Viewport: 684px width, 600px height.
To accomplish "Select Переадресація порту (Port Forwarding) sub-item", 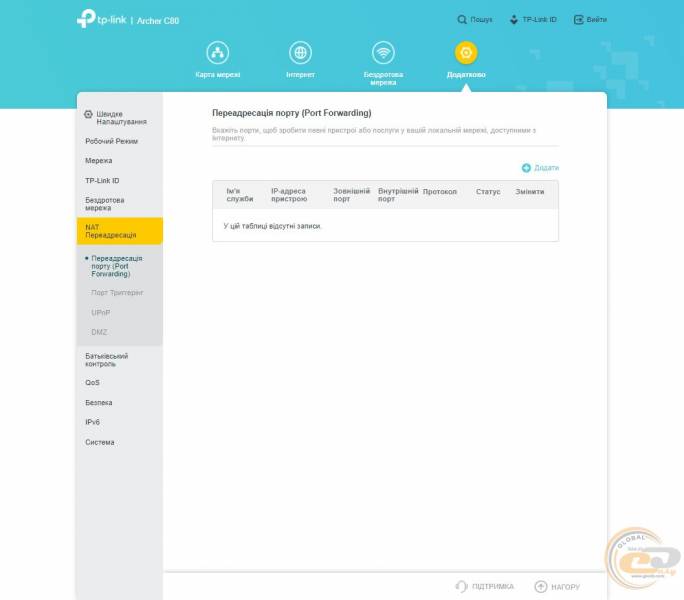I will 116,266.
